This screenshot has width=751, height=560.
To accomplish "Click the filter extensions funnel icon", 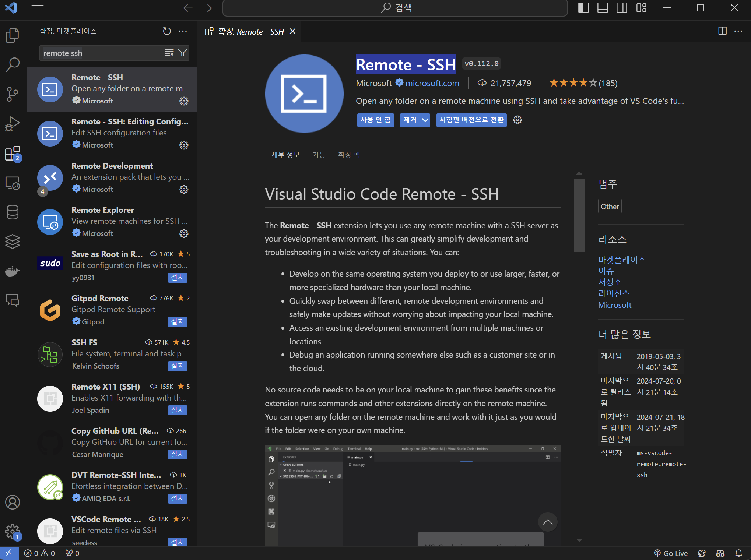I will click(183, 53).
